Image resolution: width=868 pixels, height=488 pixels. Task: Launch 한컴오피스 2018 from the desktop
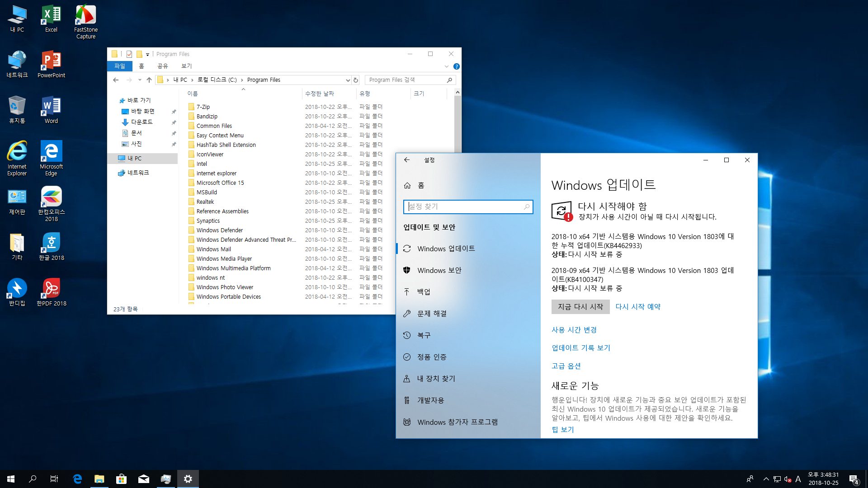(x=51, y=204)
